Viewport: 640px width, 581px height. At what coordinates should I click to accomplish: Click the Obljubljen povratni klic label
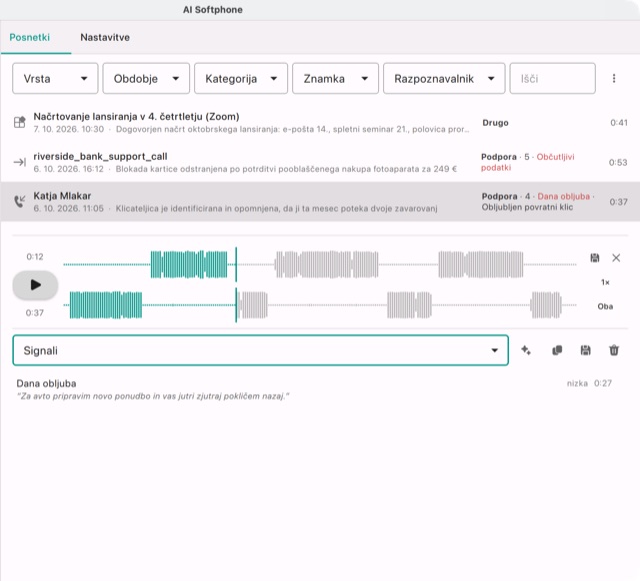527,207
